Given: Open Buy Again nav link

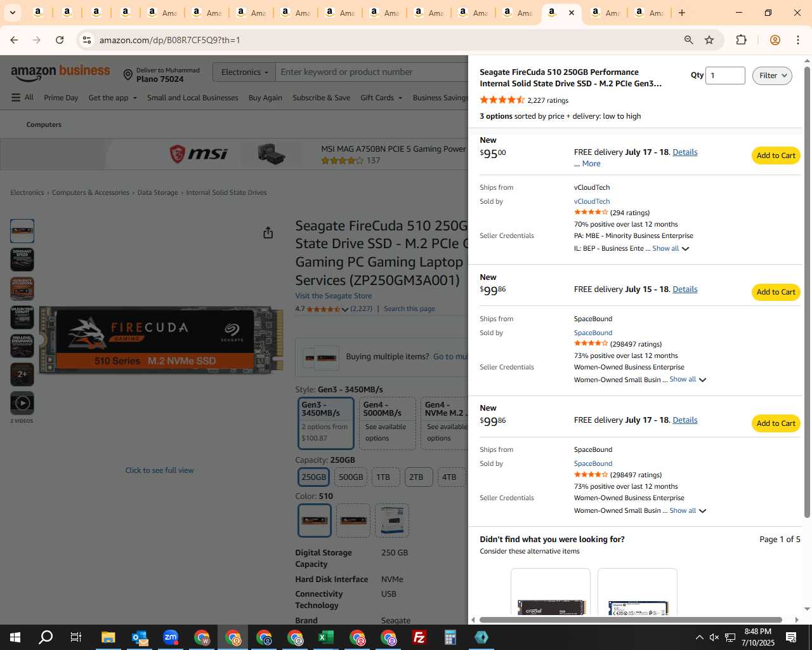Looking at the screenshot, I should click(x=265, y=98).
